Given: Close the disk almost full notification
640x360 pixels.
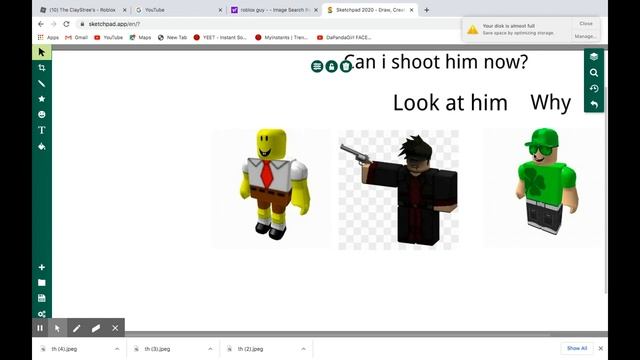Looking at the screenshot, I should point(586,24).
